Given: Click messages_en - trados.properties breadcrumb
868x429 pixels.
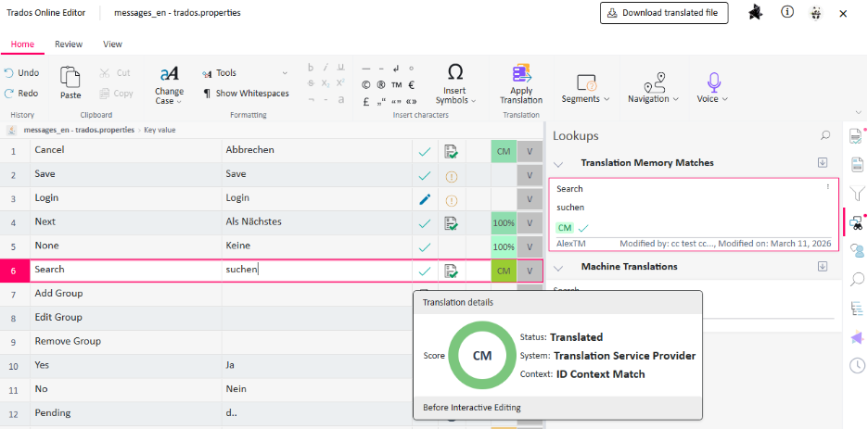Looking at the screenshot, I should point(79,130).
